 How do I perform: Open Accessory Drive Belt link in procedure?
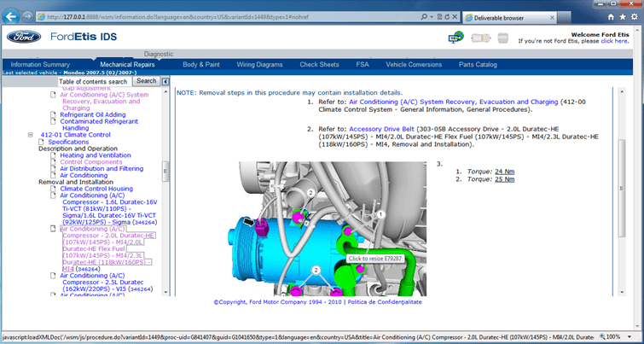tap(381, 129)
